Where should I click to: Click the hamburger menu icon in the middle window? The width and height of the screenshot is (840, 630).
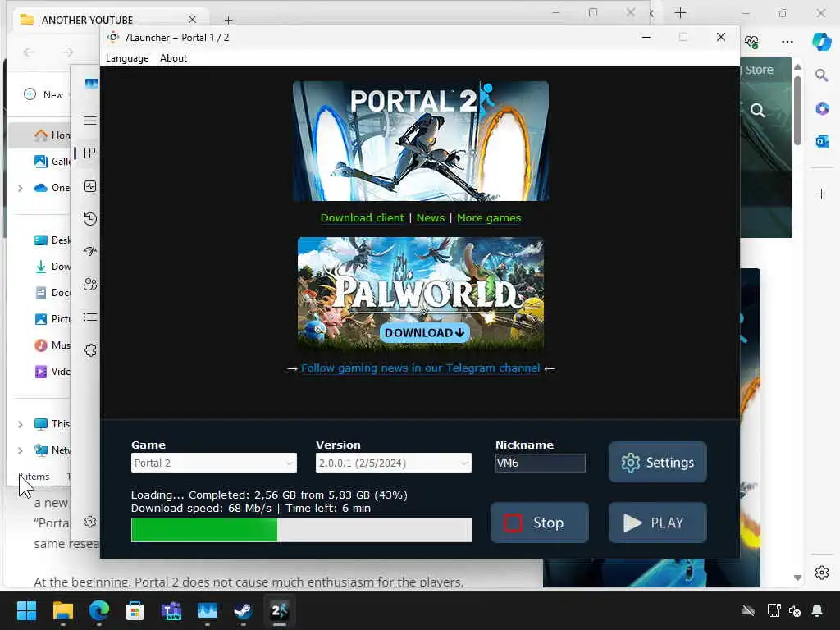tap(90, 121)
